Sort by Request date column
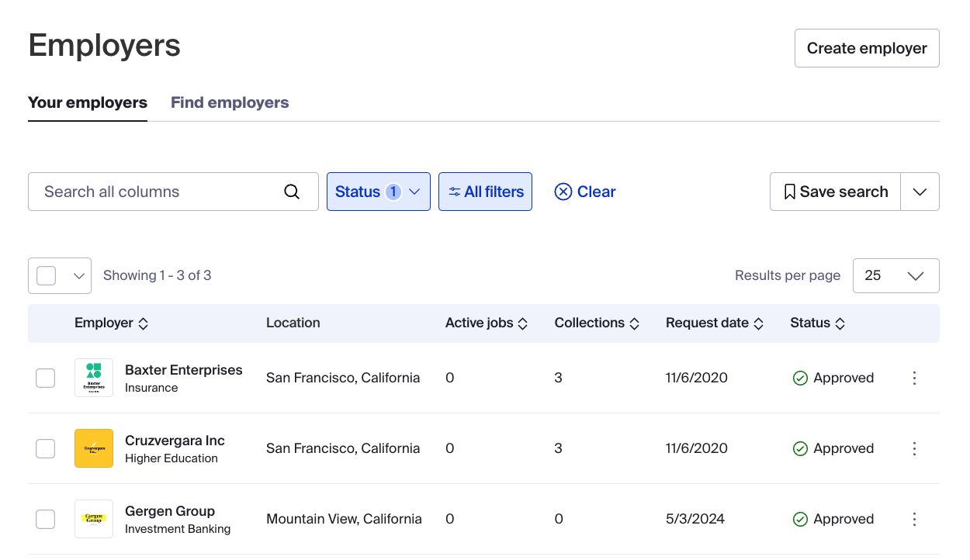The width and height of the screenshot is (970, 560). click(715, 323)
